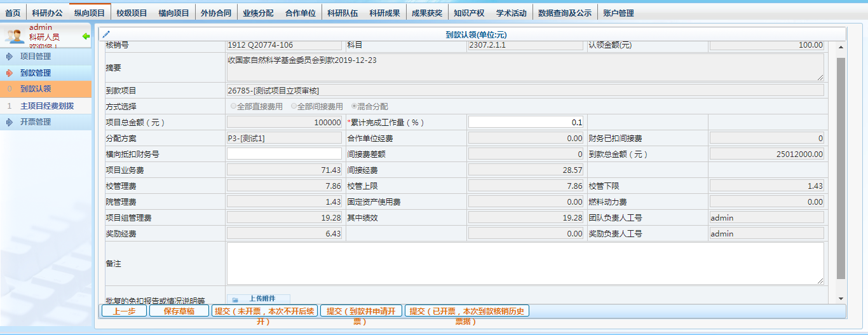Click 提交（已开票，本次到款核销历史票据）button
The image size is (868, 335).
click(x=467, y=311)
